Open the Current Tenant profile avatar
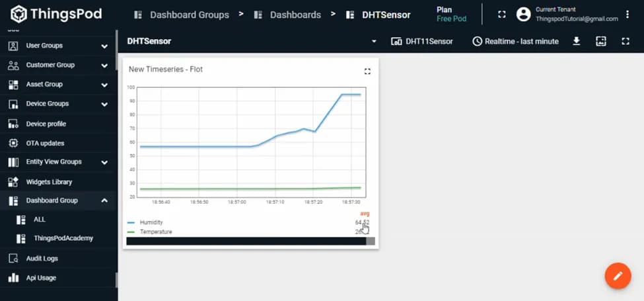 (x=524, y=15)
